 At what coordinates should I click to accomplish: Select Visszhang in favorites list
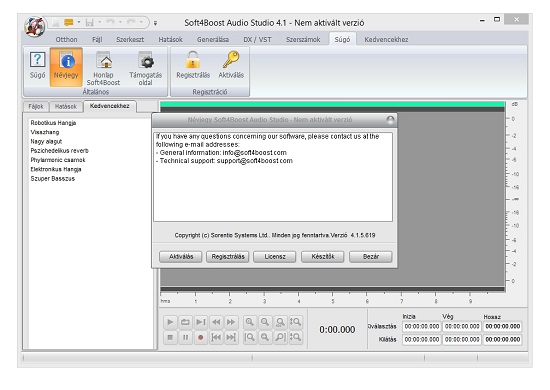[45, 132]
